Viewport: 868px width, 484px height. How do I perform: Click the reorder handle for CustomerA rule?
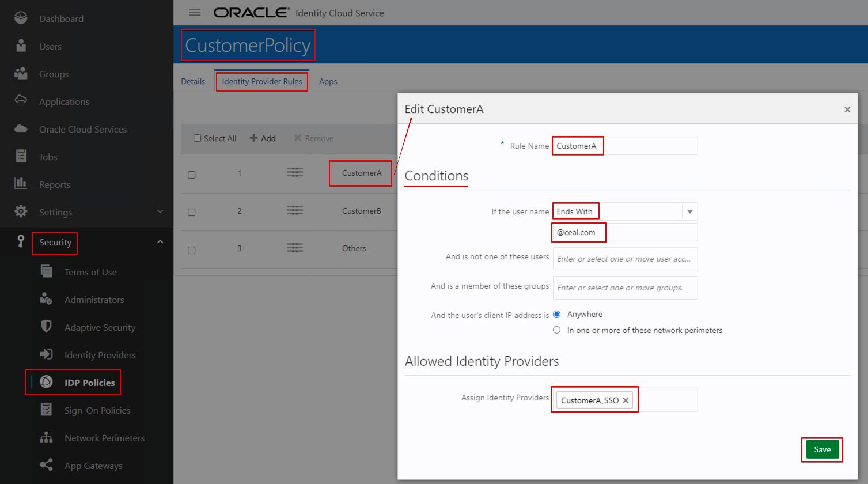pyautogui.click(x=295, y=172)
